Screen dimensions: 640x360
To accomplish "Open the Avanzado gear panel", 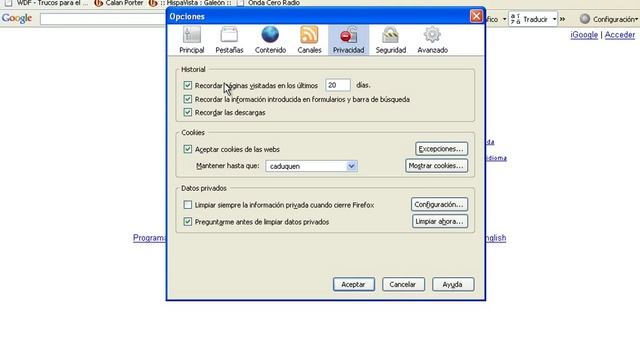I will pyautogui.click(x=432, y=40).
